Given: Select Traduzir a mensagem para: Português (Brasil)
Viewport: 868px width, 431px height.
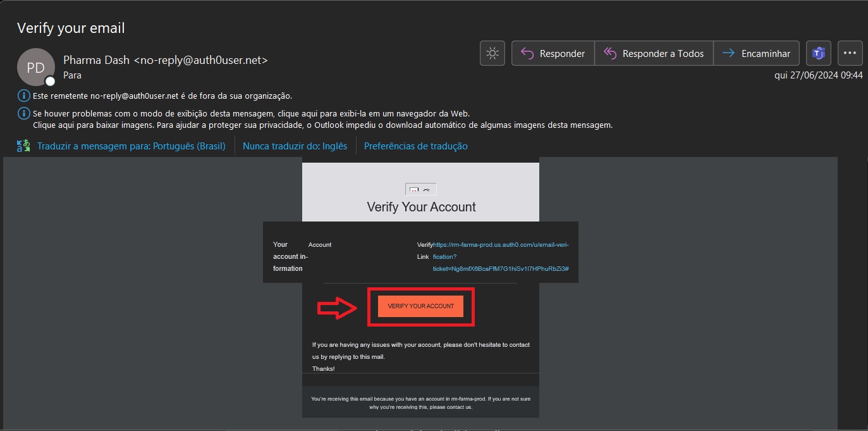Looking at the screenshot, I should pyautogui.click(x=131, y=146).
